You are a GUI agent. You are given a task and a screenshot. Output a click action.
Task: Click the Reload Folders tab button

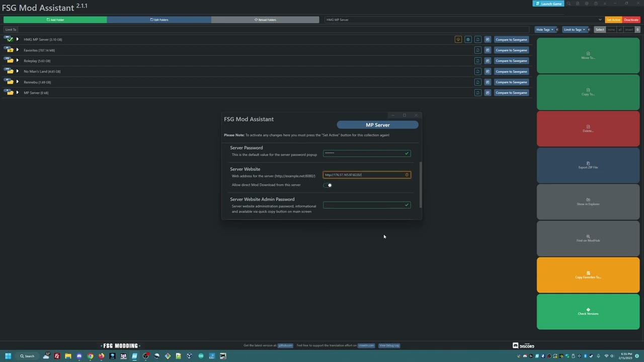coord(265,20)
